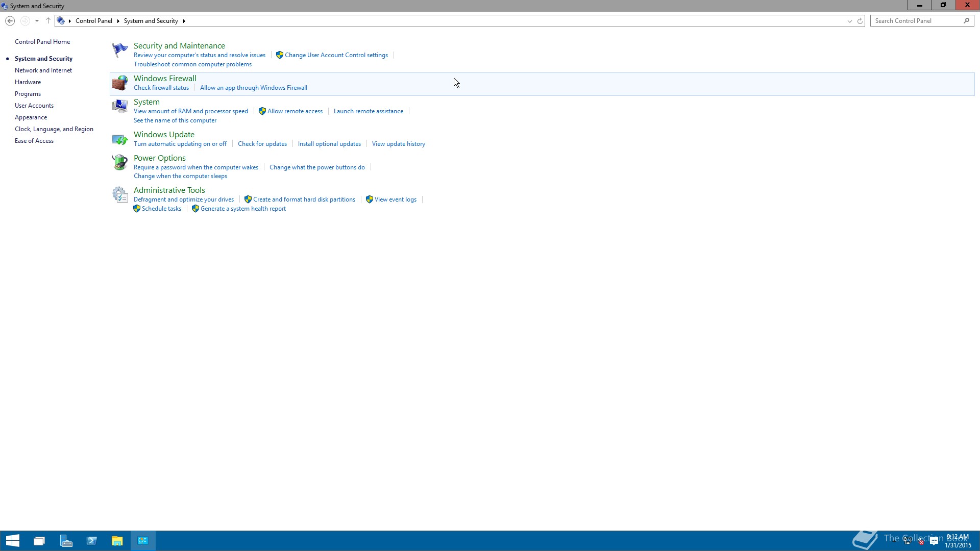This screenshot has width=980, height=551.
Task: Click Review your computer's status and resolve issues
Action: click(x=200, y=55)
